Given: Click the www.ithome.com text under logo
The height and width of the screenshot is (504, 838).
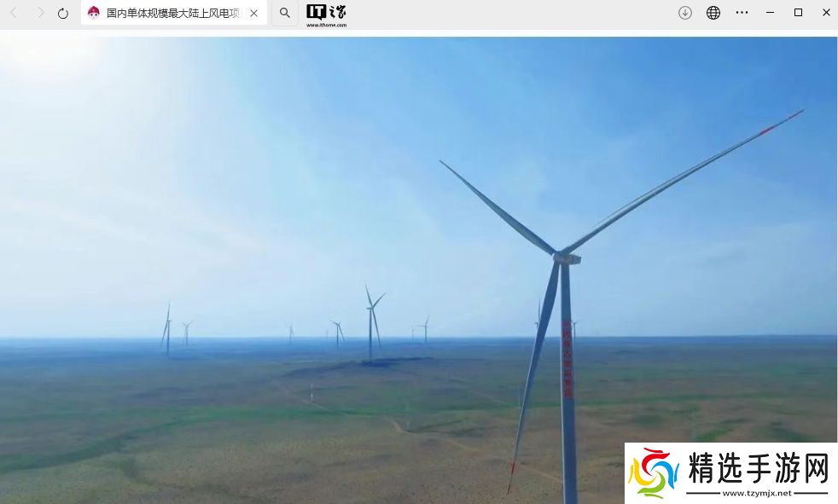Looking at the screenshot, I should coord(326,26).
